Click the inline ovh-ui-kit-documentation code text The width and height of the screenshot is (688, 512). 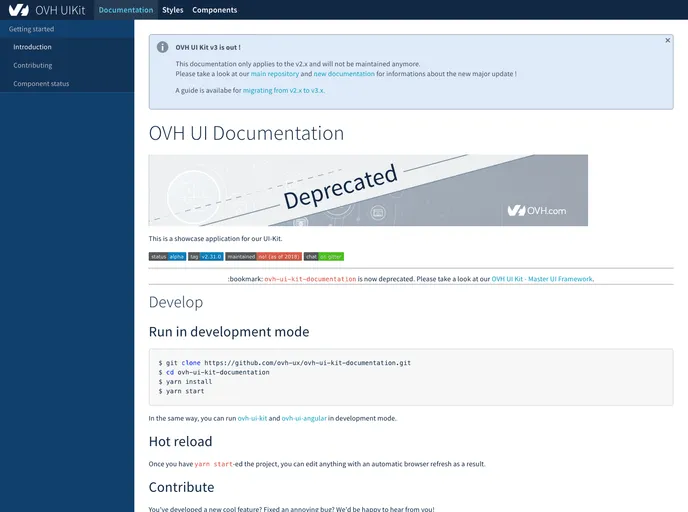click(x=310, y=279)
